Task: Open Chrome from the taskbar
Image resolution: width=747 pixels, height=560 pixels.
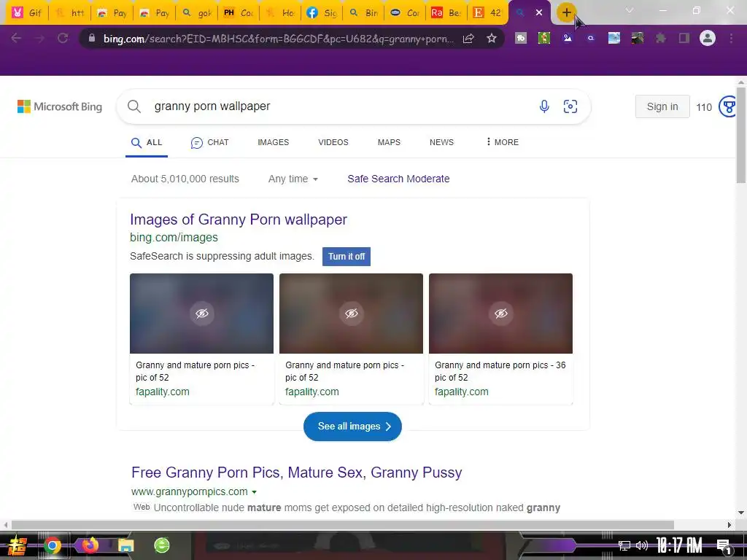Action: (53, 545)
